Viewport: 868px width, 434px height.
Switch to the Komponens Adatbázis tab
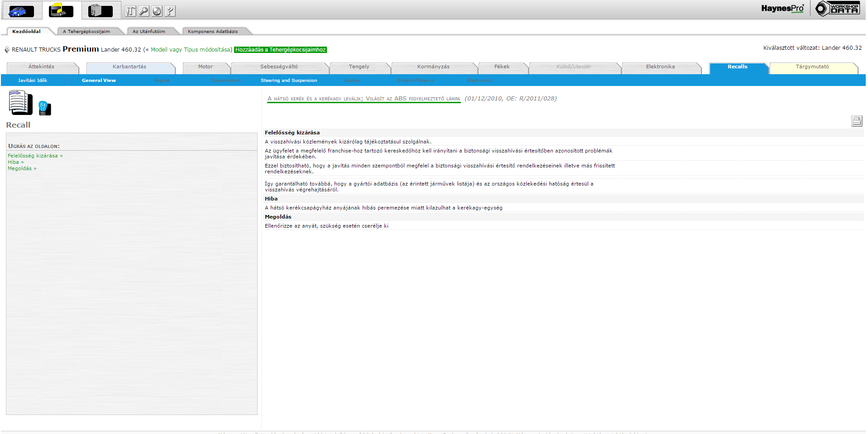coord(213,32)
